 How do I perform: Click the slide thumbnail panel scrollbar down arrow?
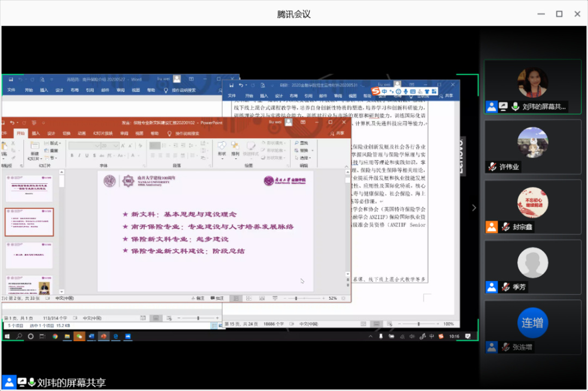click(x=62, y=291)
